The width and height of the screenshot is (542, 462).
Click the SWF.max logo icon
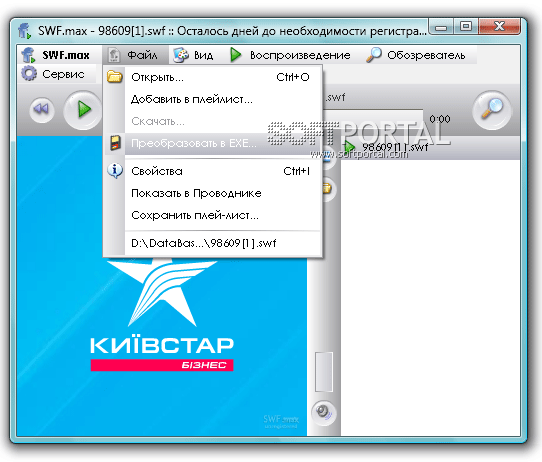(28, 55)
